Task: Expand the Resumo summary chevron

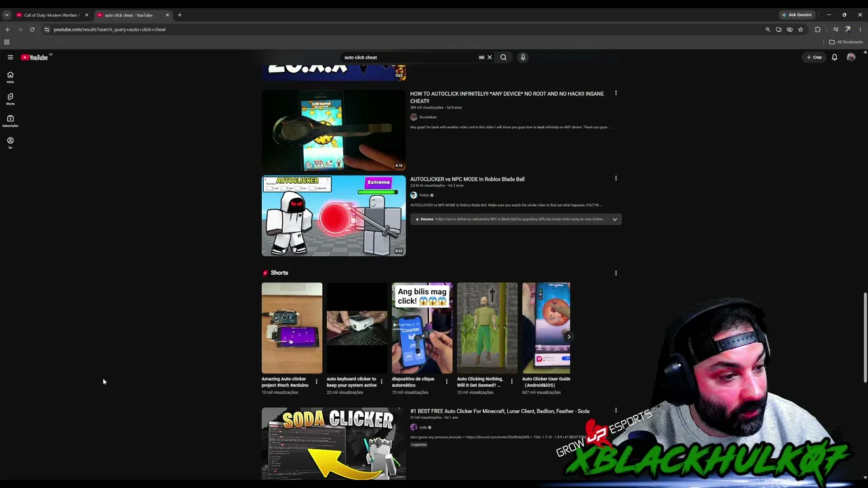Action: (614, 220)
